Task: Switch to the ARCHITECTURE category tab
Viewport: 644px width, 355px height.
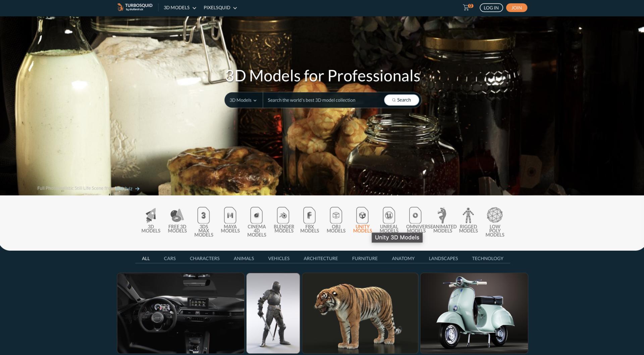Action: click(x=321, y=258)
